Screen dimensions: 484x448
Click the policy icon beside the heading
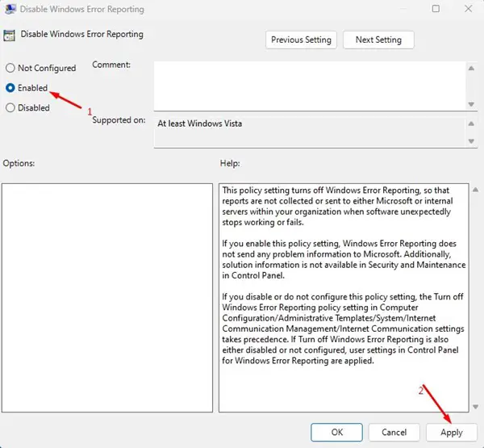click(x=9, y=36)
